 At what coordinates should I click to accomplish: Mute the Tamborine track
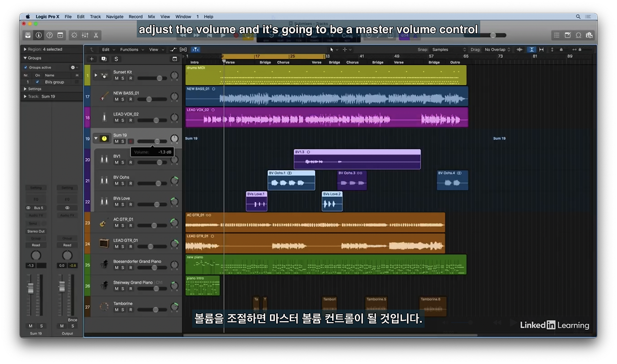pyautogui.click(x=116, y=310)
